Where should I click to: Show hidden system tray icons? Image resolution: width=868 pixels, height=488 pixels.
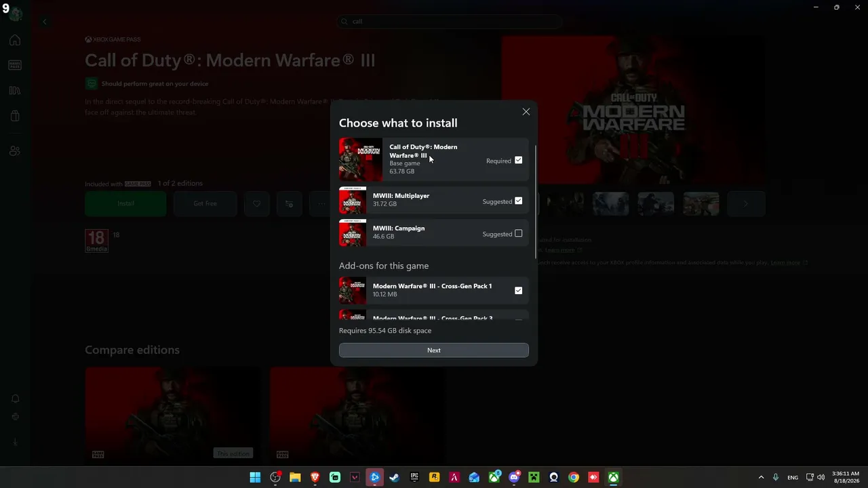pyautogui.click(x=761, y=477)
